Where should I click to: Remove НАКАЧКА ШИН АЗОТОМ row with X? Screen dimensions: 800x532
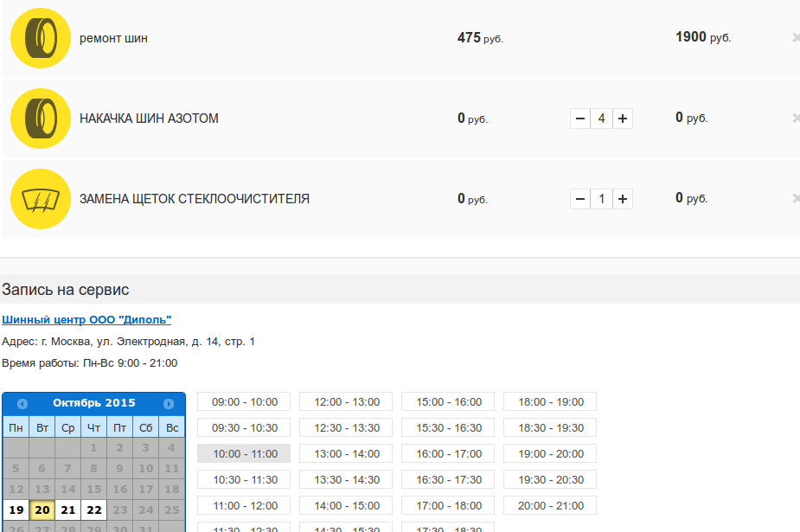pyautogui.click(x=796, y=119)
